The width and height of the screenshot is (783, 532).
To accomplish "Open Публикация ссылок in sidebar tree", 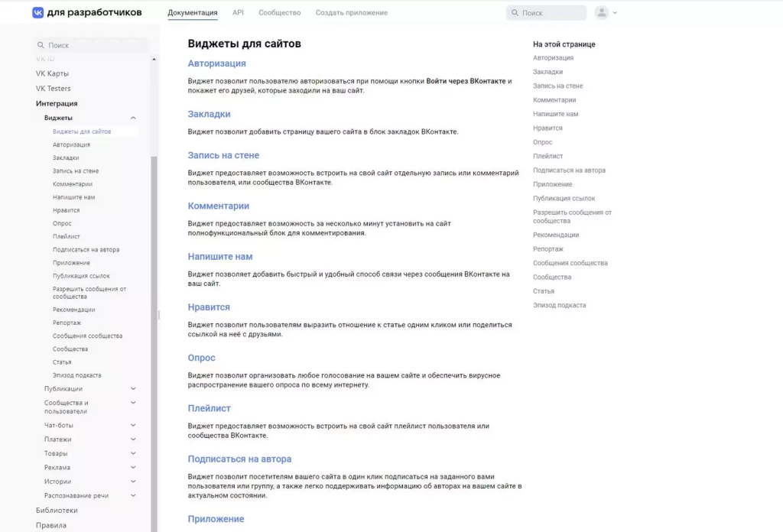I will [81, 276].
